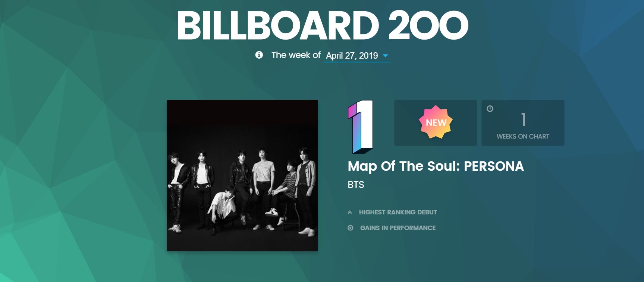Viewport: 644px width, 282px height.
Task: Click the WEEKS ON CHART label
Action: 523,136
